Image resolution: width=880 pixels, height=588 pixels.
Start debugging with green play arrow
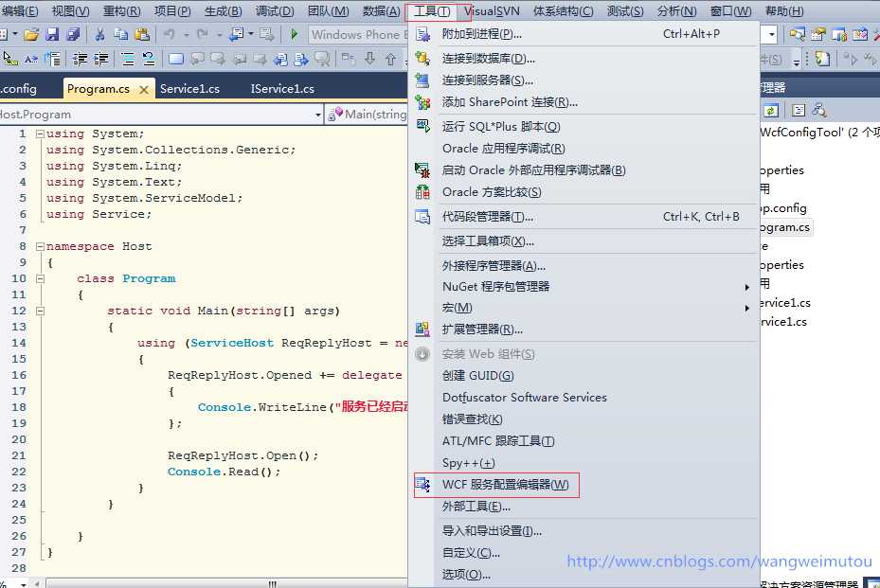click(294, 35)
